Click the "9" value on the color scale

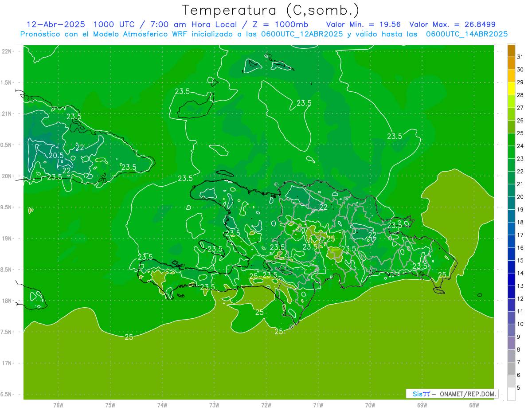click(x=518, y=337)
